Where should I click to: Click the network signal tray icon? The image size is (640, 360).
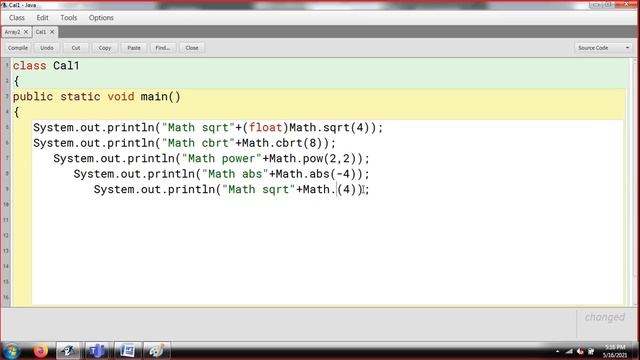pos(569,351)
